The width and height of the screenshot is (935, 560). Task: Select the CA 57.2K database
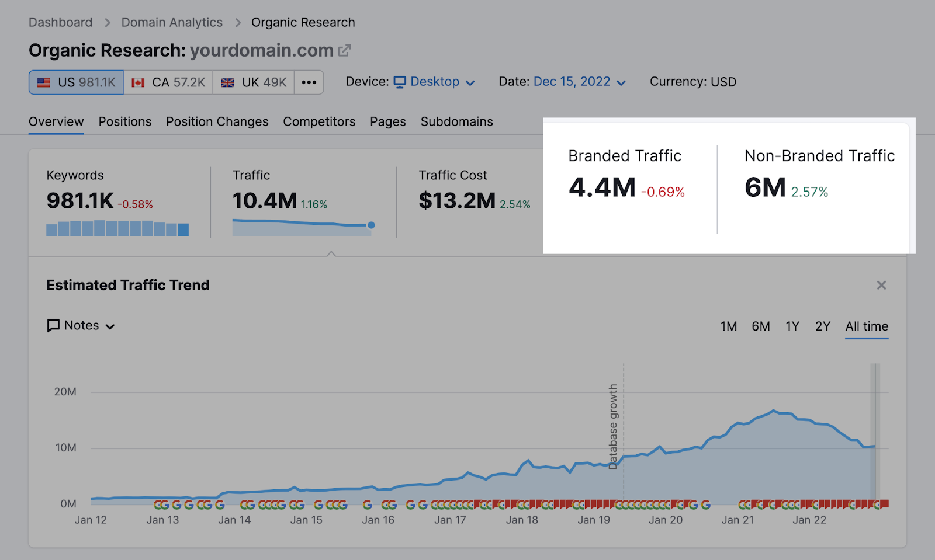tap(168, 82)
